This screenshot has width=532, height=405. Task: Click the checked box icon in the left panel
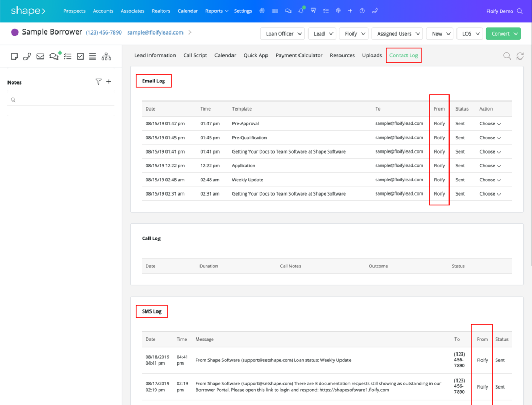tap(80, 56)
